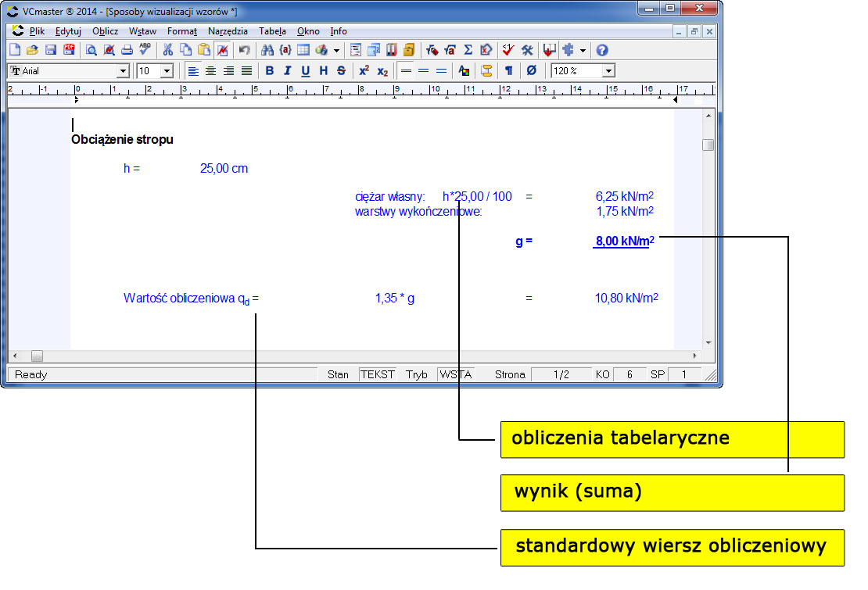Click the vertical scrollbar down arrow
The height and width of the screenshot is (590, 868).
click(x=708, y=342)
